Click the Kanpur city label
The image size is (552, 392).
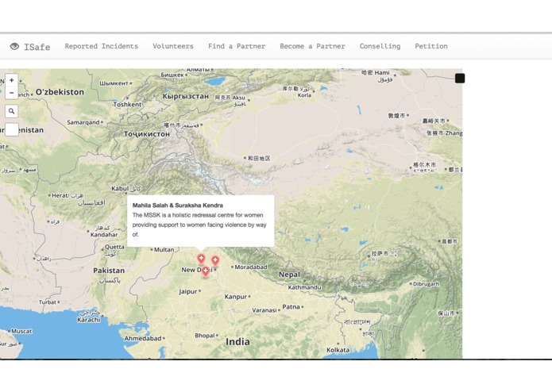pos(236,297)
